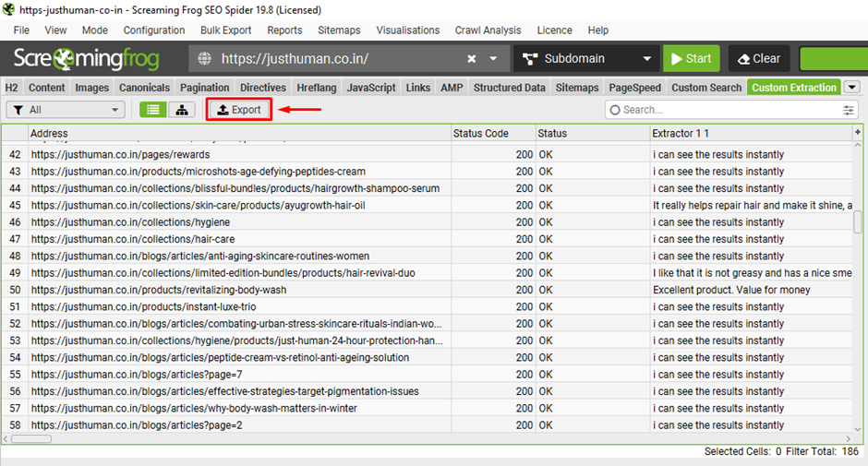
Task: Switch to list view
Action: click(x=152, y=110)
